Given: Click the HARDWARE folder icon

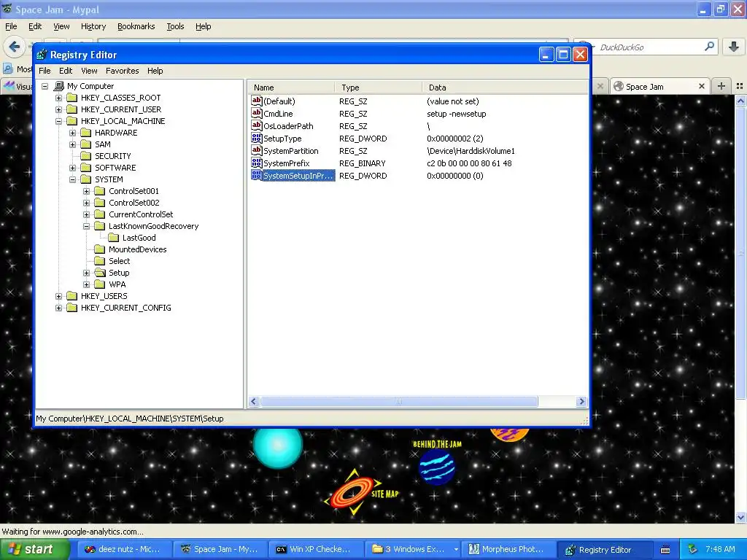Looking at the screenshot, I should tap(86, 133).
